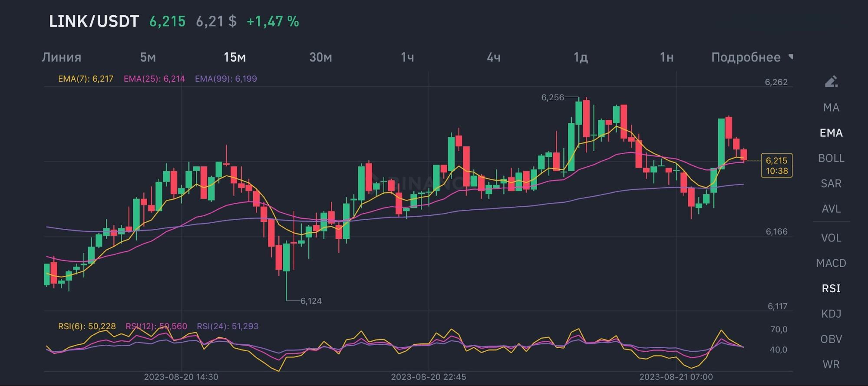The width and height of the screenshot is (868, 386).
Task: Toggle the MA indicator
Action: (x=831, y=108)
